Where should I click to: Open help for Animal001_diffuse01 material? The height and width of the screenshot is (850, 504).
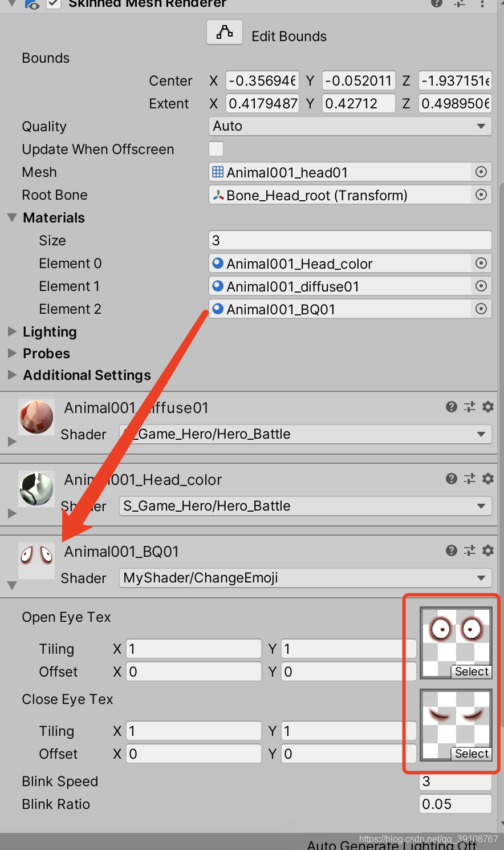pos(452,407)
